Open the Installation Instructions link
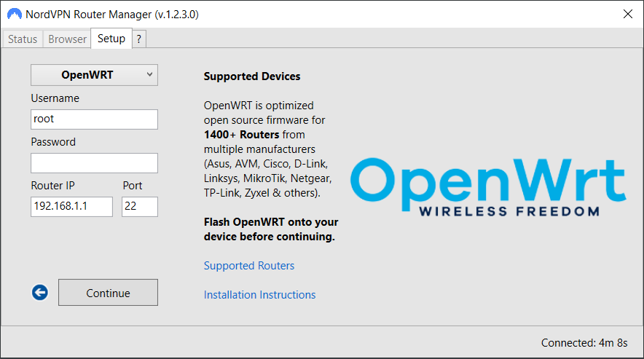The width and height of the screenshot is (644, 359). (259, 295)
